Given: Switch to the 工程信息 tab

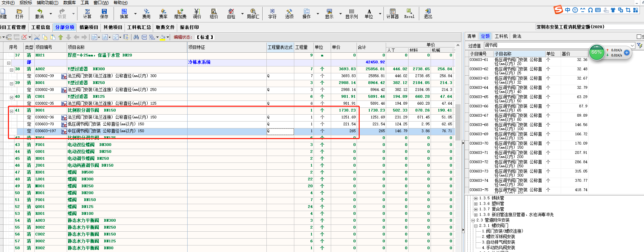Looking at the screenshot, I should click(x=41, y=28).
